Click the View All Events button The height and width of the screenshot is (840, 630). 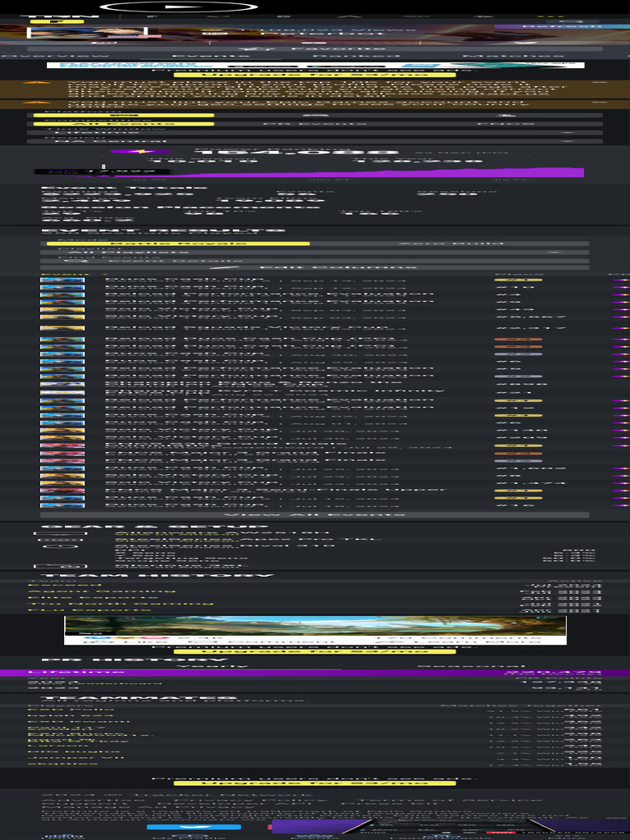click(315, 515)
